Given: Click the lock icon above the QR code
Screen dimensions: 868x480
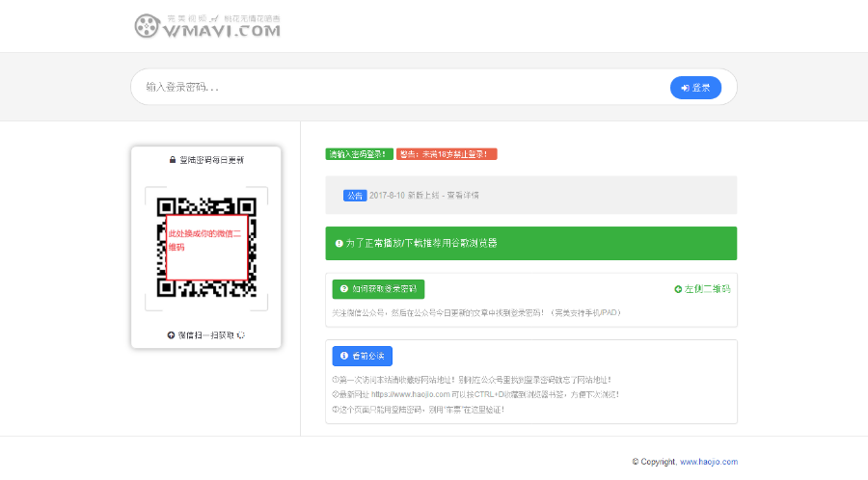Looking at the screenshot, I should (173, 160).
